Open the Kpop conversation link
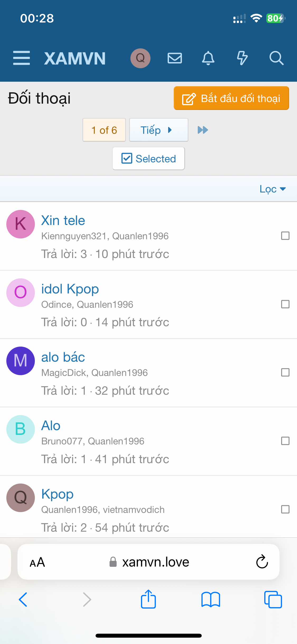Screen dimensions: 297x644 point(58,494)
